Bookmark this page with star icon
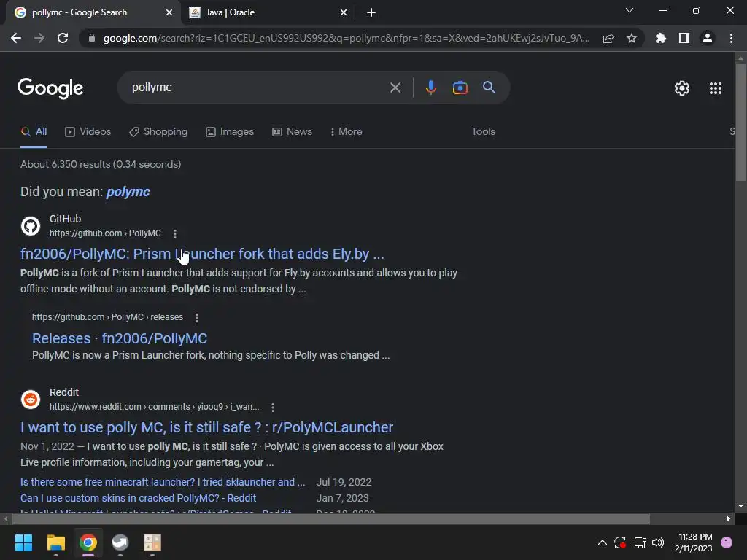Image resolution: width=747 pixels, height=560 pixels. 631,38
